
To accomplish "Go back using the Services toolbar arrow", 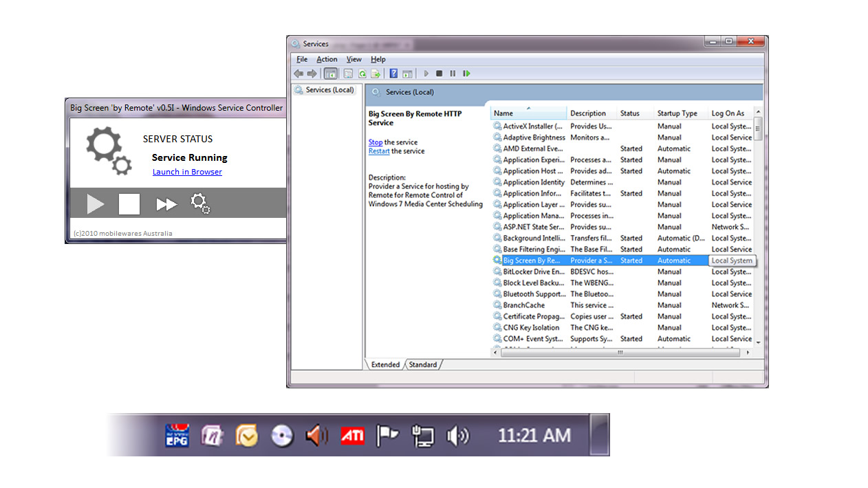I will point(299,74).
